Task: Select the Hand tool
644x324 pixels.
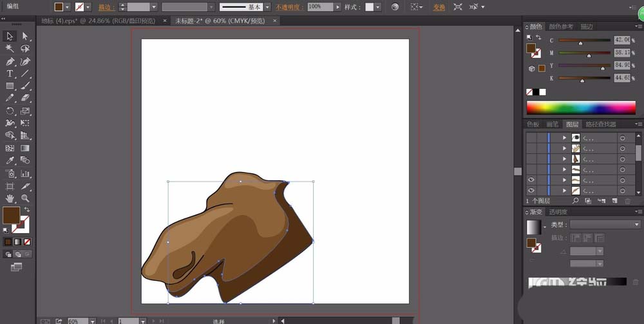Action: coord(10,198)
